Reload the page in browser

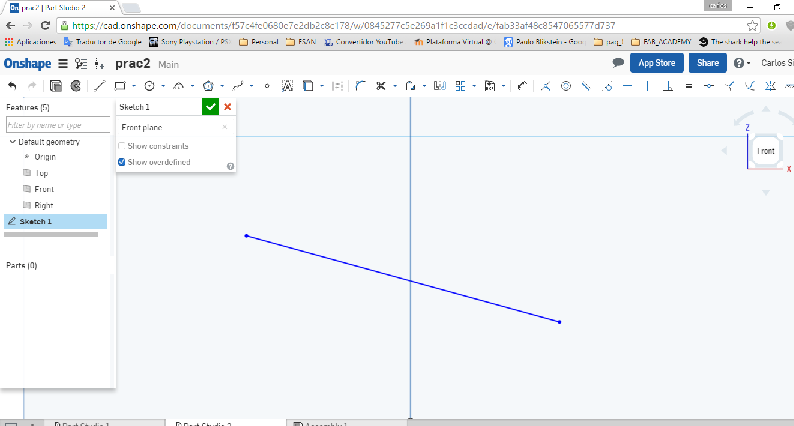click(45, 25)
